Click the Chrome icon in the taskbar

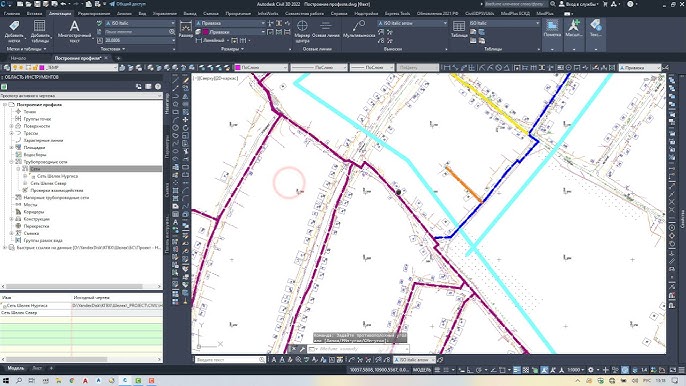tap(72, 381)
